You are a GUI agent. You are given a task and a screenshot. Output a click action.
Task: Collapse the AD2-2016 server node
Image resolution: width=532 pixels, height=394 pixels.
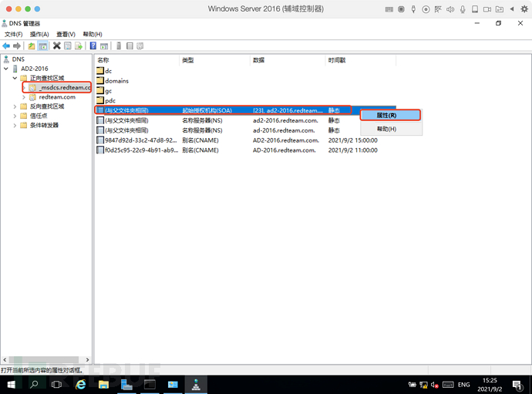[5, 69]
